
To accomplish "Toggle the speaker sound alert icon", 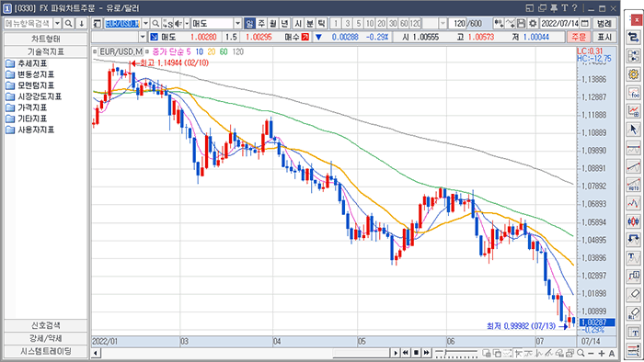I will coord(178,24).
